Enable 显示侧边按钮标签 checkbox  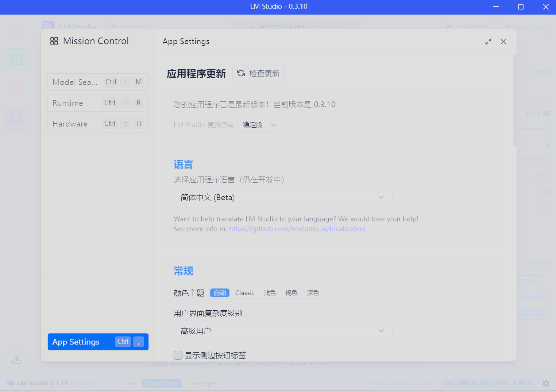click(x=178, y=355)
